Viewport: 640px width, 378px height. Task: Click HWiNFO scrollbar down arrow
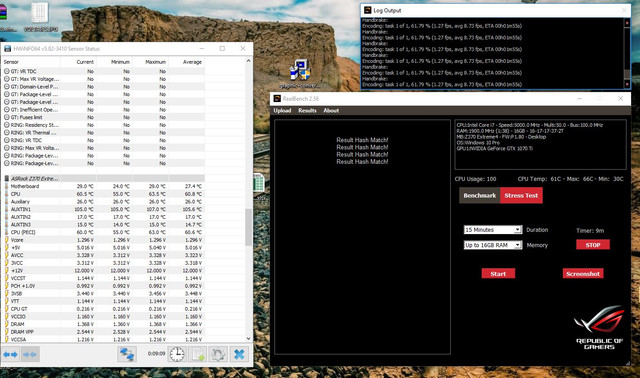pos(249,338)
